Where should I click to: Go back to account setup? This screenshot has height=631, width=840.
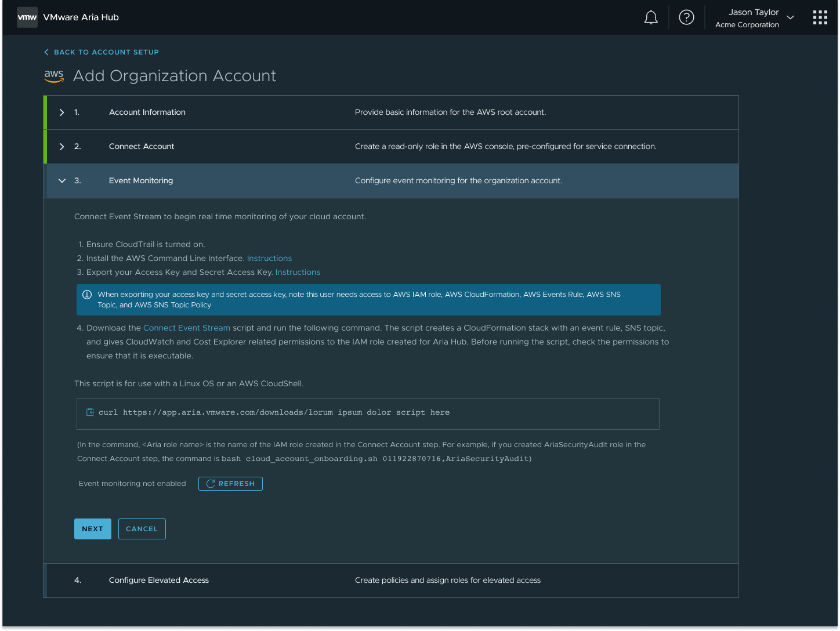click(x=102, y=52)
